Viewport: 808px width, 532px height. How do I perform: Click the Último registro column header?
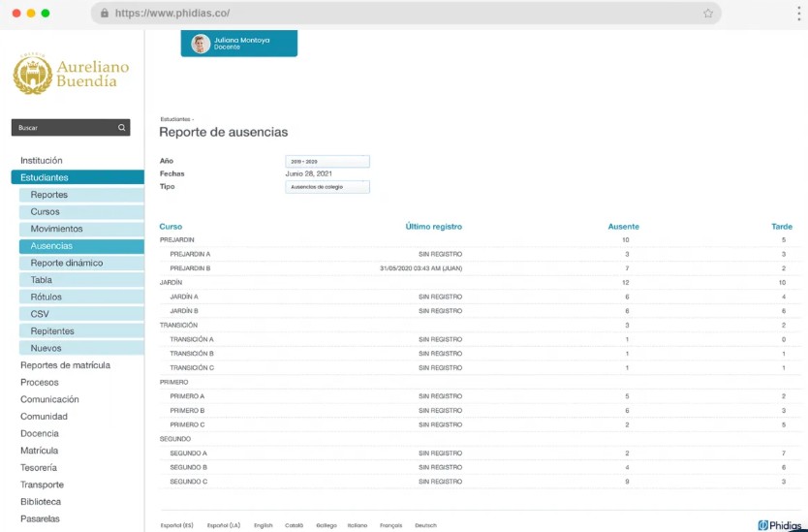click(x=433, y=227)
